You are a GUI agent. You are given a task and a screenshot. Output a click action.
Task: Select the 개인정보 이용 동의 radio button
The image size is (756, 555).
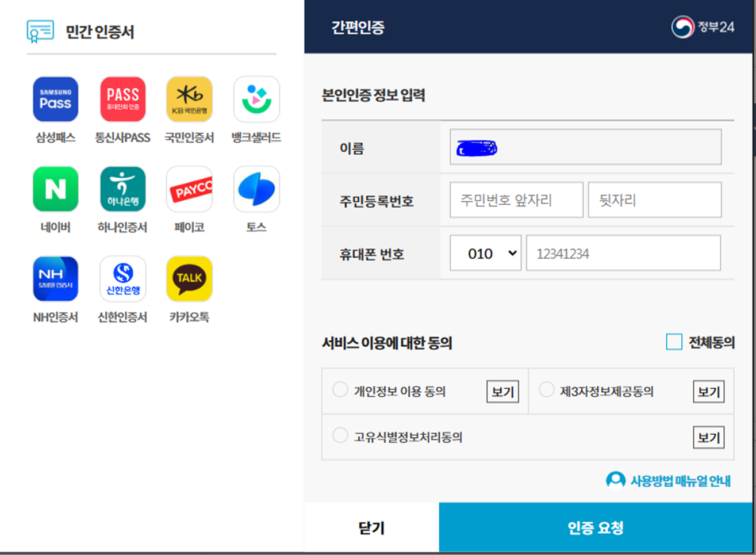(340, 390)
